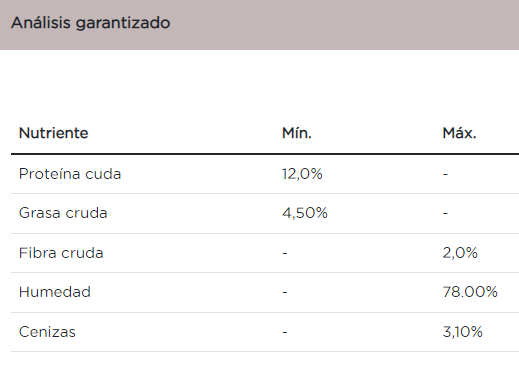Viewport: 519px width, 373px height.
Task: Click the 2,0% fiber maximum value
Action: coord(460,253)
